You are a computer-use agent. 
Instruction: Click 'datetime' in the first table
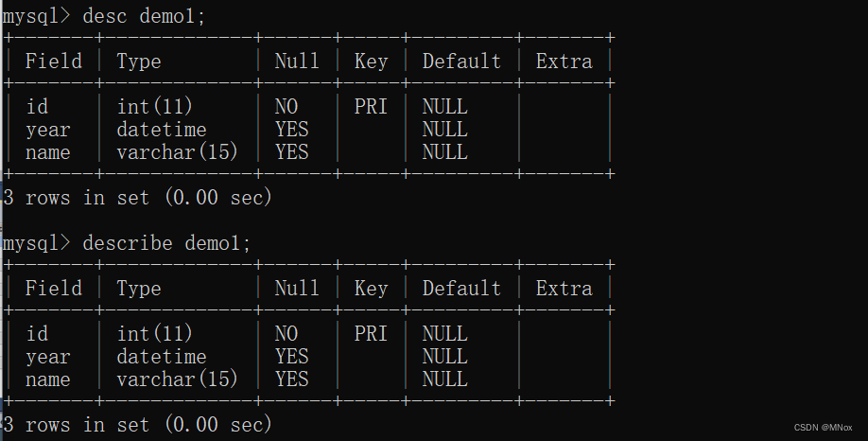(162, 130)
